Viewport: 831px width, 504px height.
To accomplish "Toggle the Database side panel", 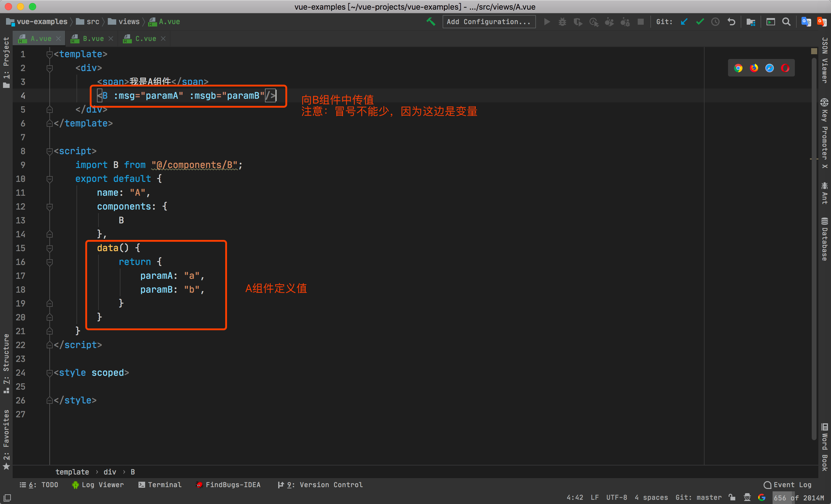I will [825, 239].
